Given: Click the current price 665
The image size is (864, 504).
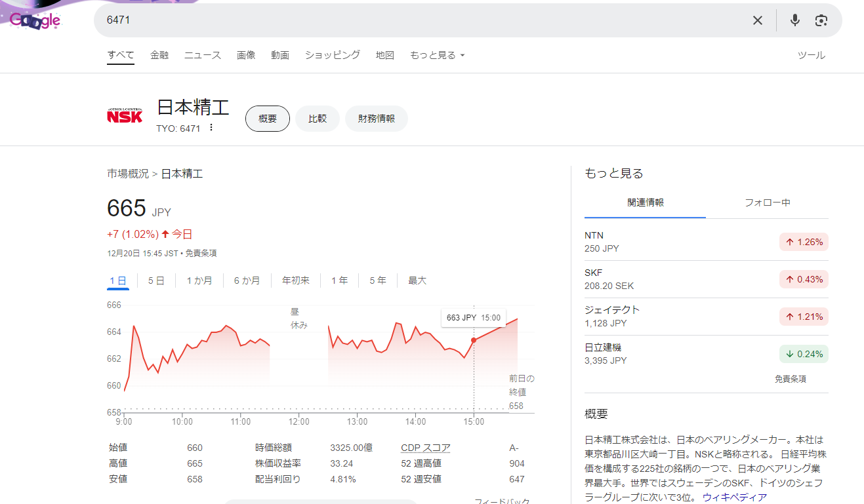Looking at the screenshot, I should (x=127, y=208).
